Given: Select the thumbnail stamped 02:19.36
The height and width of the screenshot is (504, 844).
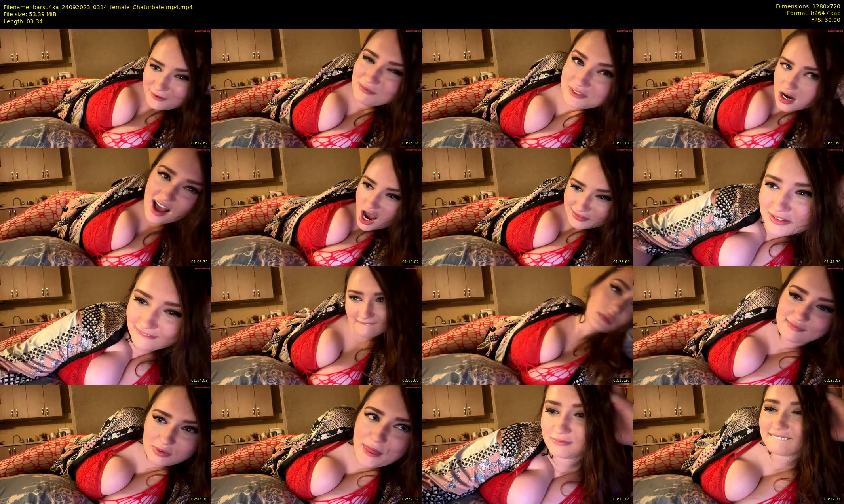Looking at the screenshot, I should 527,325.
